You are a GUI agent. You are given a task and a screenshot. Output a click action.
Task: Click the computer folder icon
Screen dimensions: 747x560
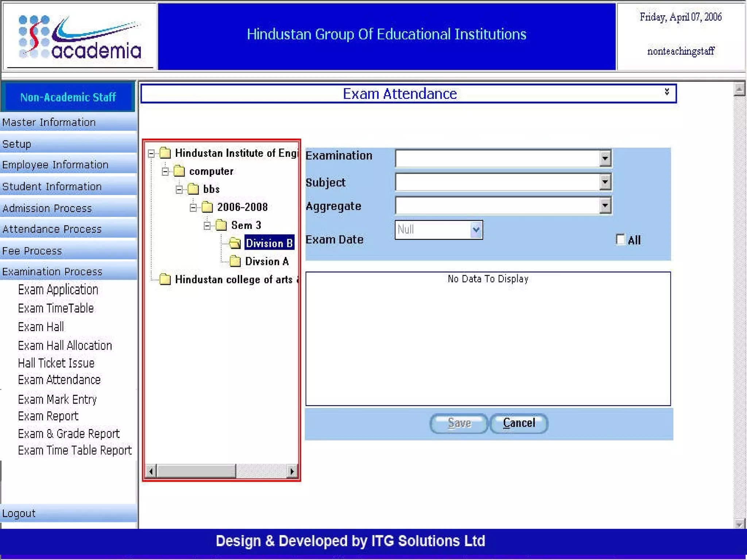tap(179, 171)
